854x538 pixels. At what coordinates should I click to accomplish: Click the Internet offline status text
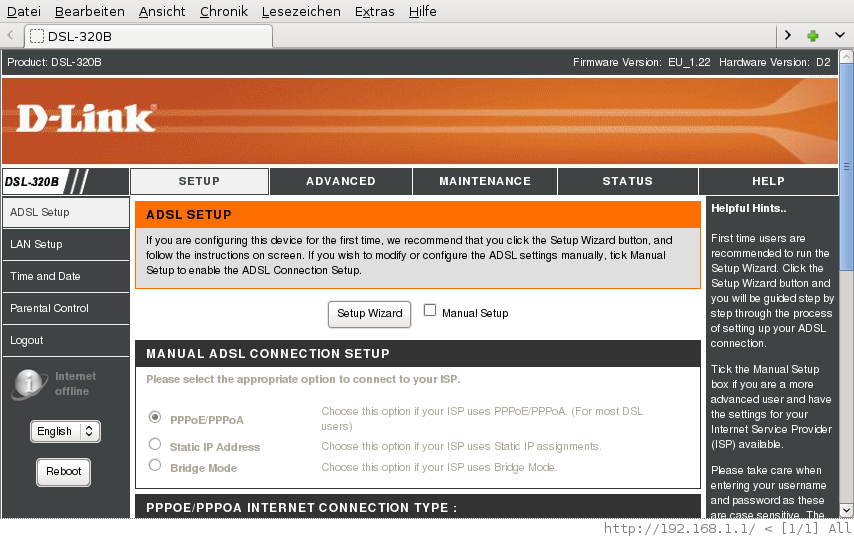pos(75,383)
